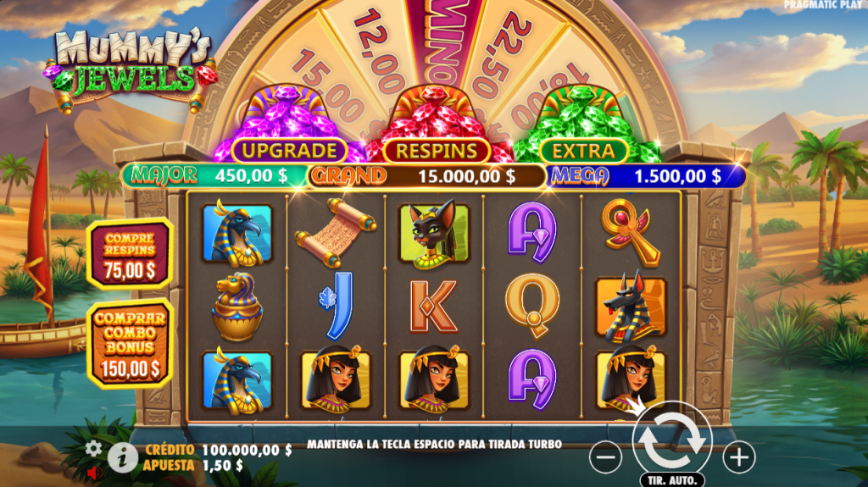This screenshot has width=868, height=487.
Task: Click the MEGA jackpot banner
Action: tap(645, 176)
